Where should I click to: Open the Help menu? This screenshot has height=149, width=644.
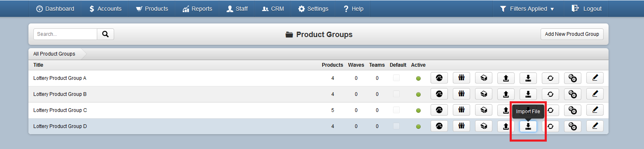click(353, 9)
